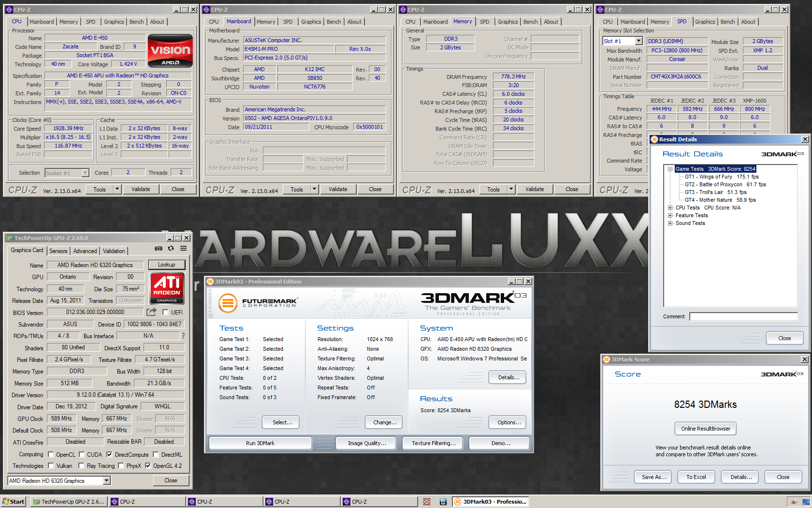812x508 pixels.
Task: Activate 3DMark03 Professional taskbar button
Action: point(491,502)
